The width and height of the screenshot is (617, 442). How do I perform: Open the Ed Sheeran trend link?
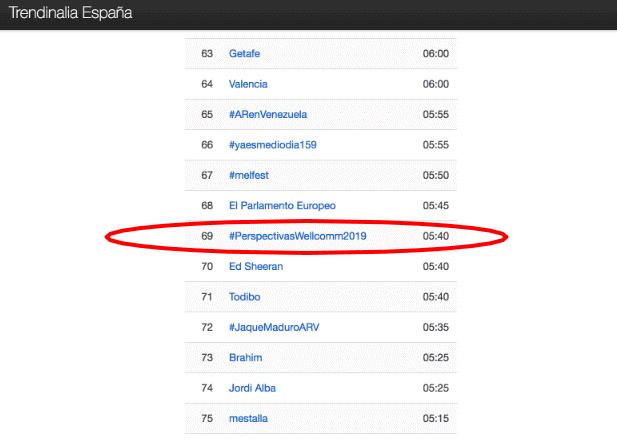click(256, 266)
